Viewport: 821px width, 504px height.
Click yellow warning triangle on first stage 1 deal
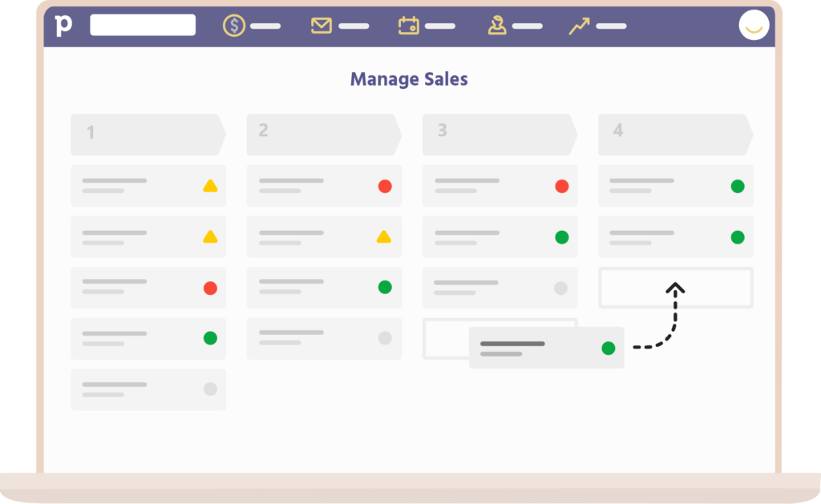[210, 186]
